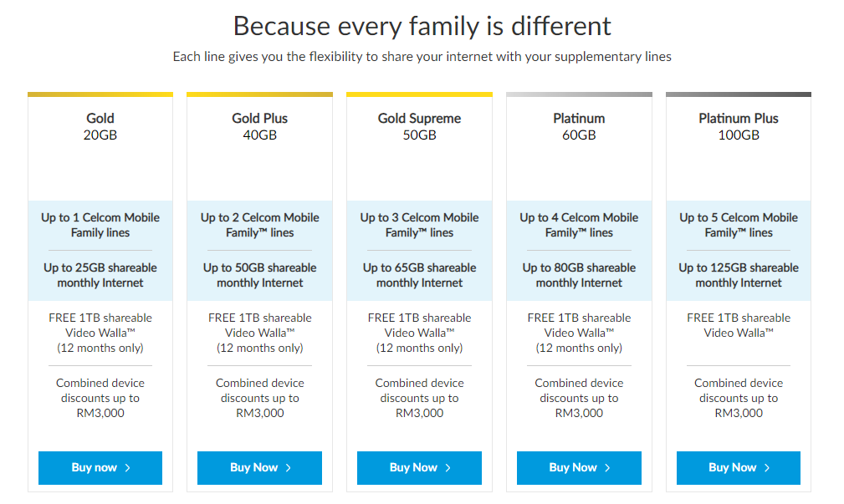This screenshot has width=844, height=504.
Task: Select the Platinum Plus 100GB heading
Action: (x=739, y=126)
